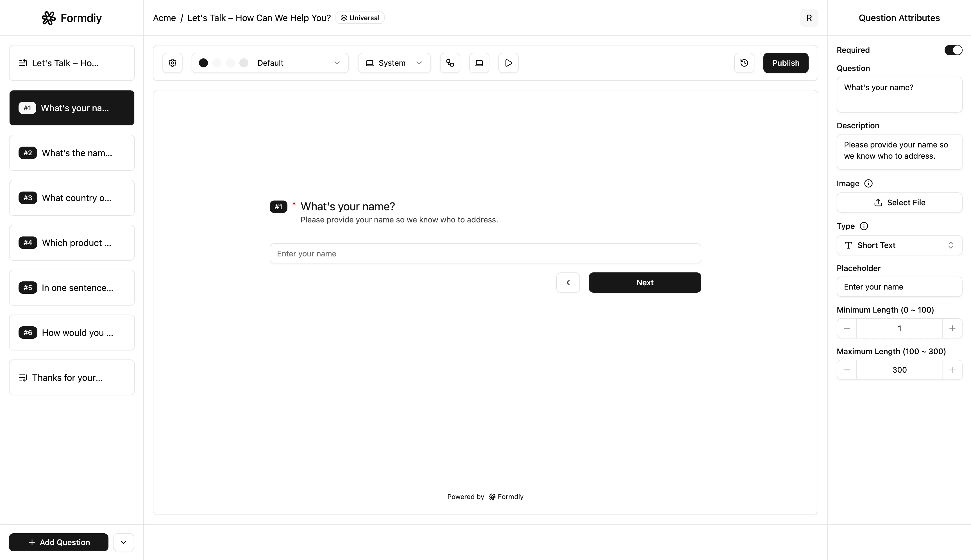
Task: Click the Universal badge
Action: click(x=360, y=18)
